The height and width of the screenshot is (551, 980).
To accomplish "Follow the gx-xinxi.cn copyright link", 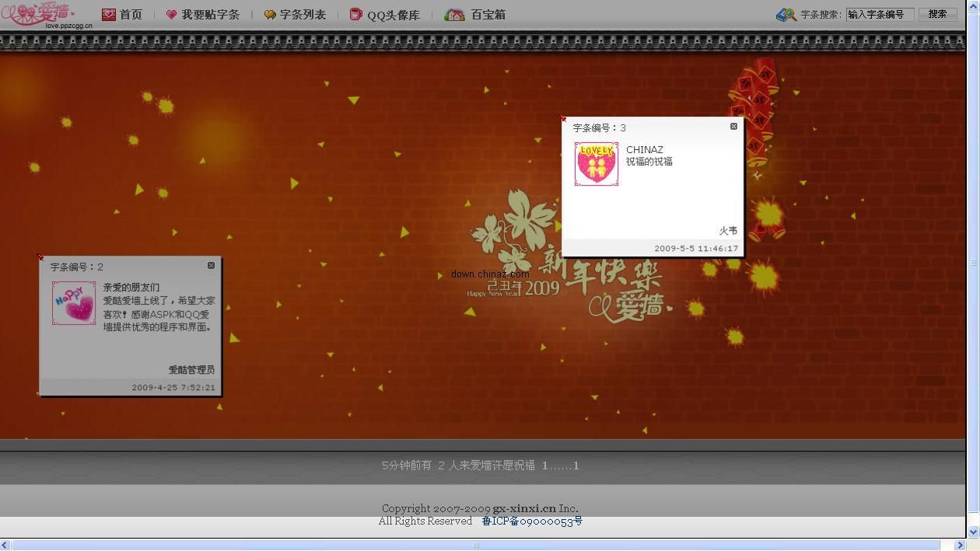I will pyautogui.click(x=524, y=509).
